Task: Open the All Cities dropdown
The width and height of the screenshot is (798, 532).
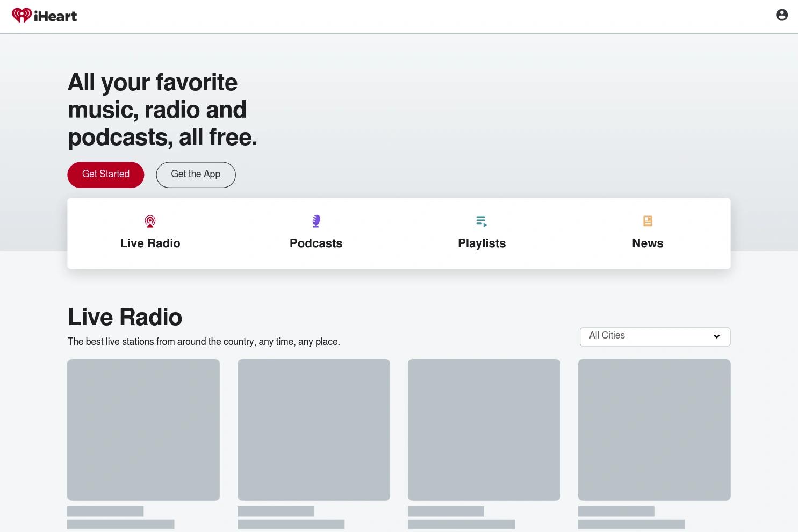Action: click(x=655, y=336)
